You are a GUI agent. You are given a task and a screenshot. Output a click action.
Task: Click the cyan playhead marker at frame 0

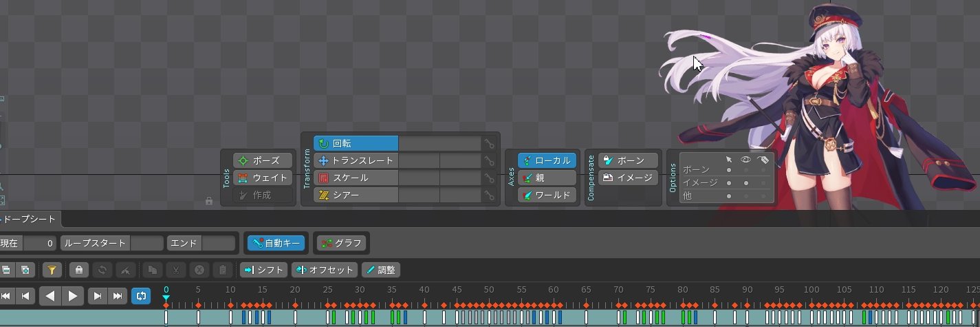point(166,297)
